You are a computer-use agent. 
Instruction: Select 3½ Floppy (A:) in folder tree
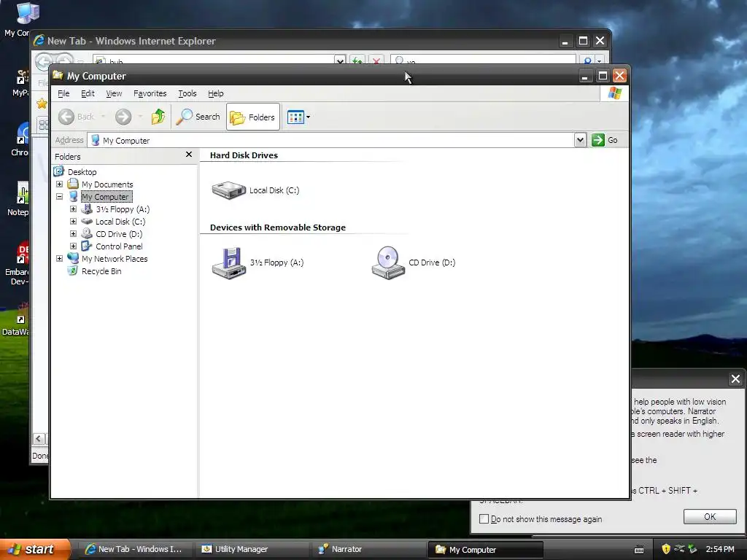pos(123,209)
